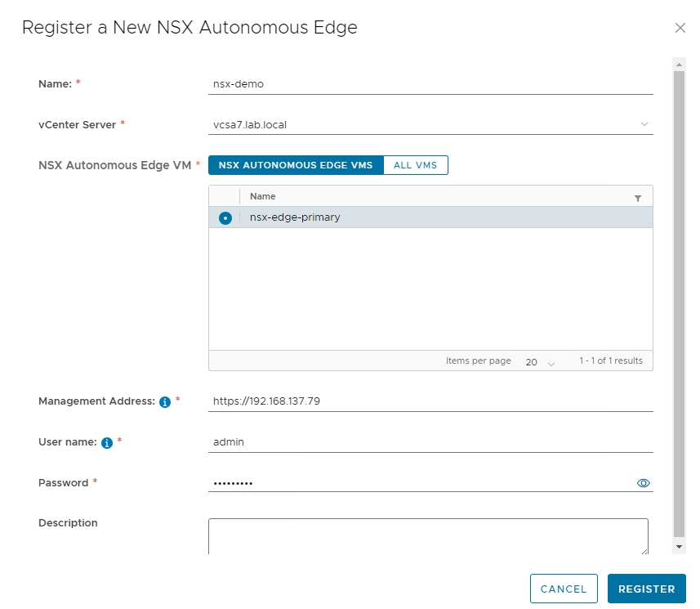
Task: Select the nsx-edge-primary radio button
Action: 225,218
